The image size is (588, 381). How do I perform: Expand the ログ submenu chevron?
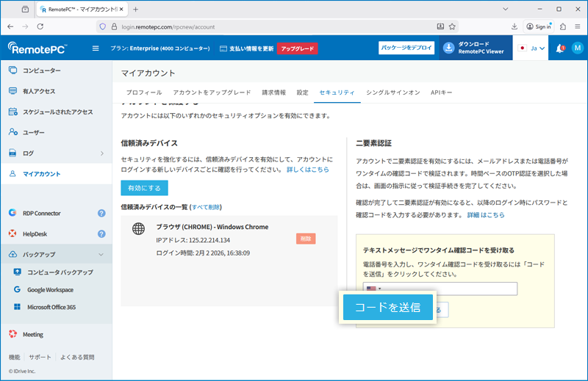pyautogui.click(x=102, y=153)
